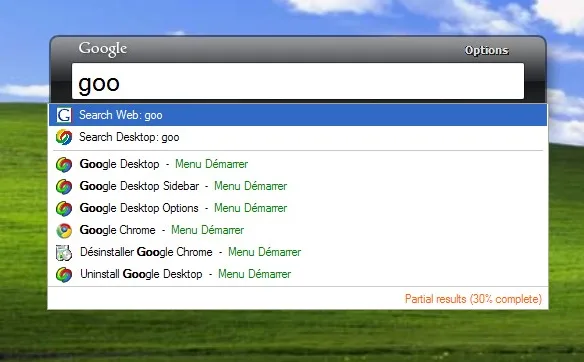Open the Google Desktop Options result
584x362 pixels.
click(x=298, y=208)
